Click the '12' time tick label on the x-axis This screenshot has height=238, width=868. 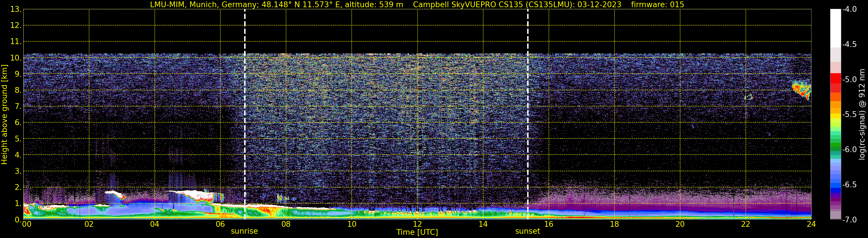point(417,224)
